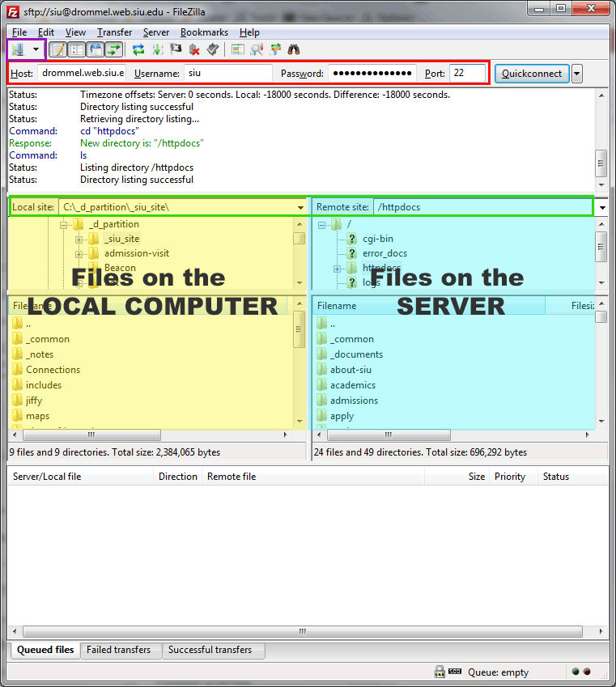Collapse the remote root / node

pos(322,225)
